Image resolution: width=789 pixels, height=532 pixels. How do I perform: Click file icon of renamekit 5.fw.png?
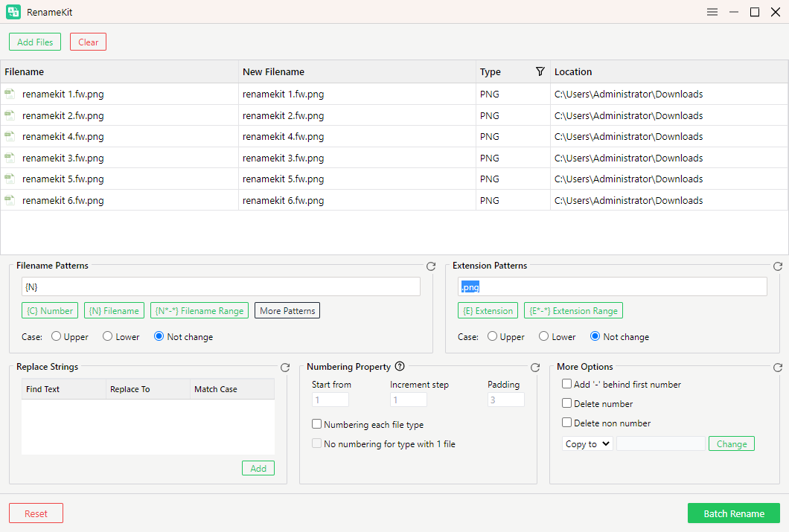coord(10,179)
